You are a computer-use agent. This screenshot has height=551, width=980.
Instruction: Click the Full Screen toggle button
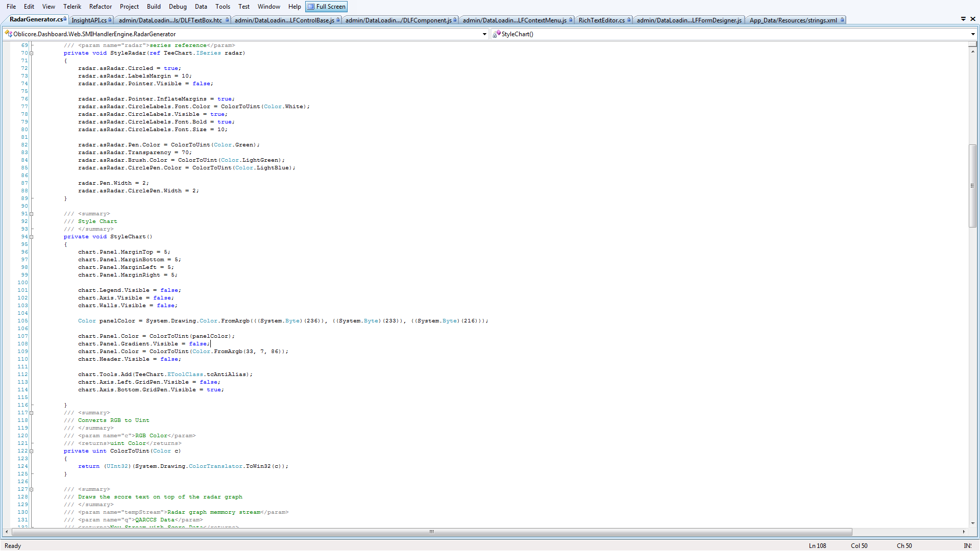(x=326, y=6)
